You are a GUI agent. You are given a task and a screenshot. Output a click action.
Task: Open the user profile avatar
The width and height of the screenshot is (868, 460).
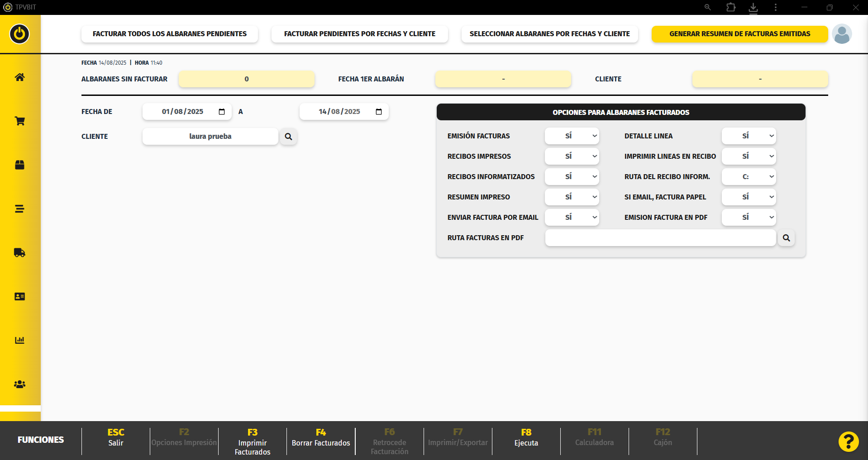click(842, 34)
